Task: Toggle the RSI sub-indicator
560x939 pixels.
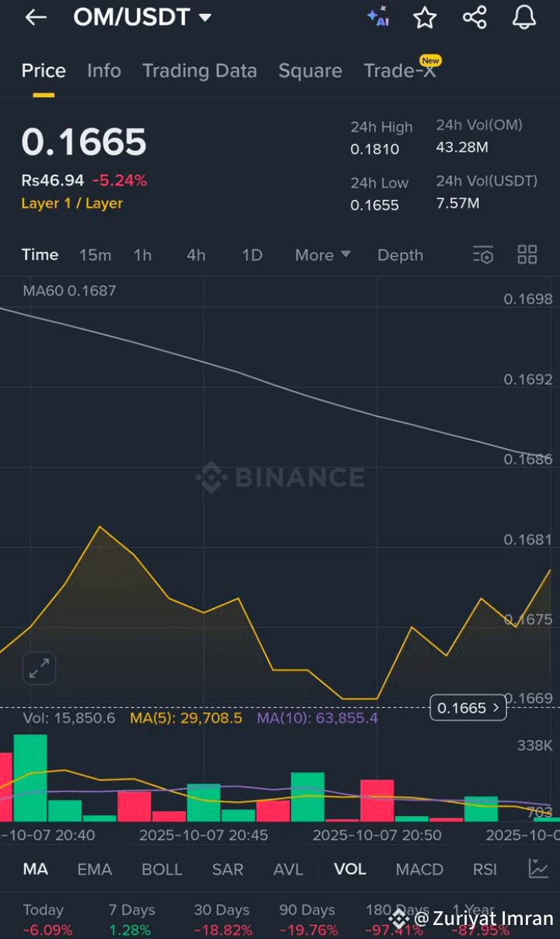Action: 485,869
